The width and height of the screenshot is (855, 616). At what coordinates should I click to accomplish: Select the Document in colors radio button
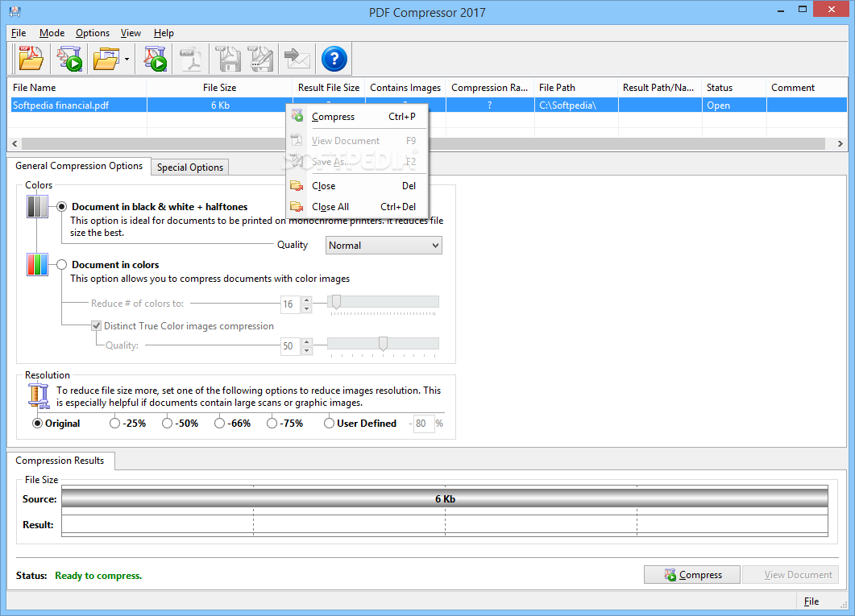pyautogui.click(x=61, y=265)
